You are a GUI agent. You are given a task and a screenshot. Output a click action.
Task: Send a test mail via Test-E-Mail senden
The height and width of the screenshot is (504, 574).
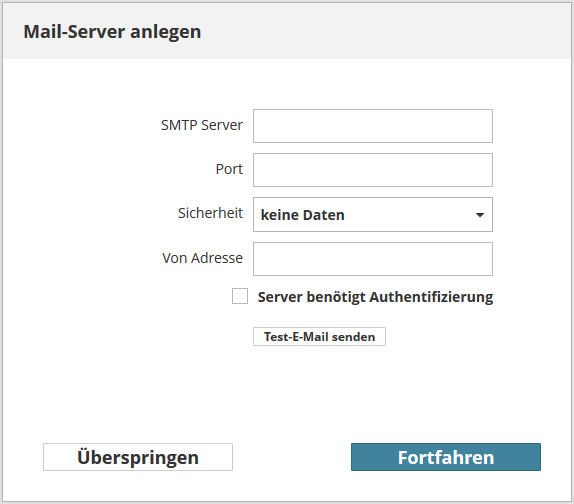[x=319, y=336]
